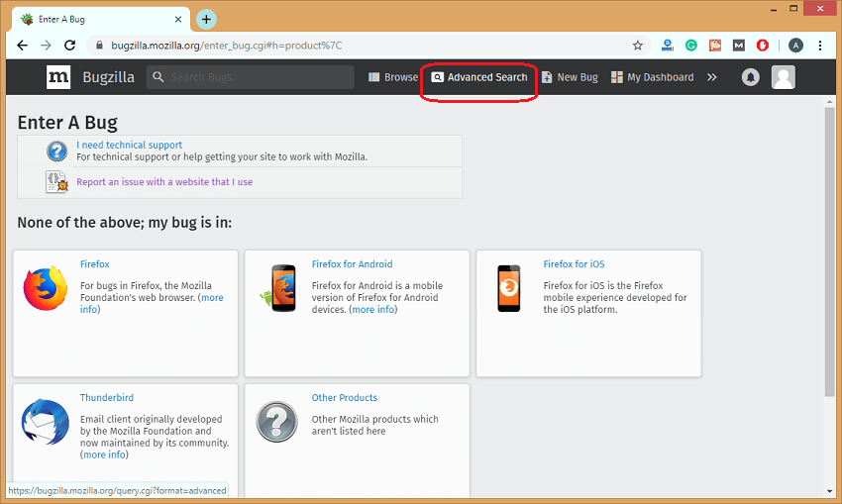The width and height of the screenshot is (842, 504).
Task: Focus the Search Bugs input field
Action: coord(251,77)
